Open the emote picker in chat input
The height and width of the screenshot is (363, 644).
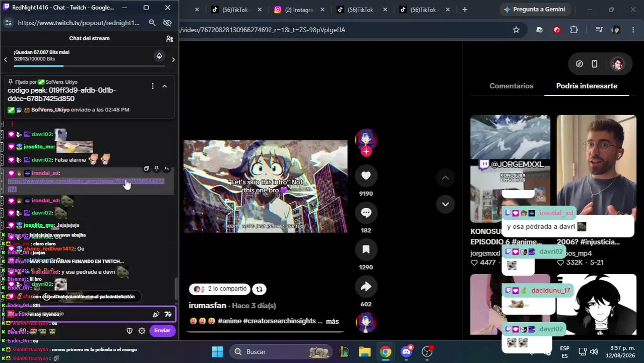(168, 314)
